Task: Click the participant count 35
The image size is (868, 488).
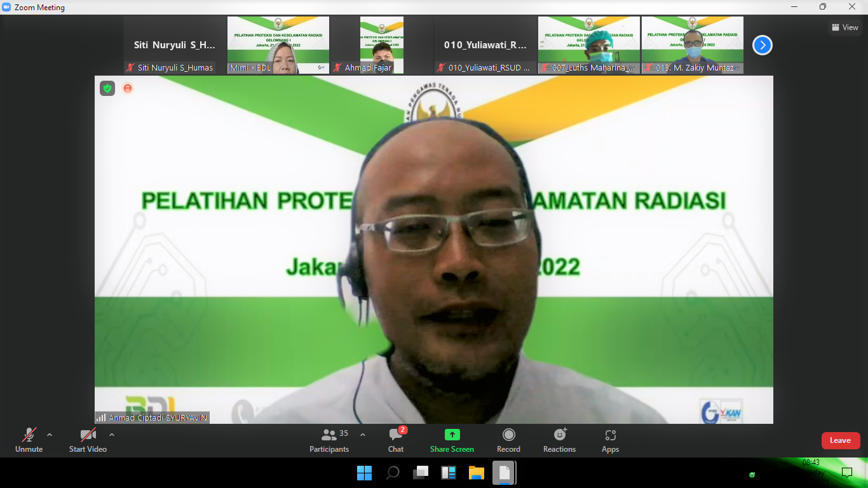Action: click(x=344, y=433)
